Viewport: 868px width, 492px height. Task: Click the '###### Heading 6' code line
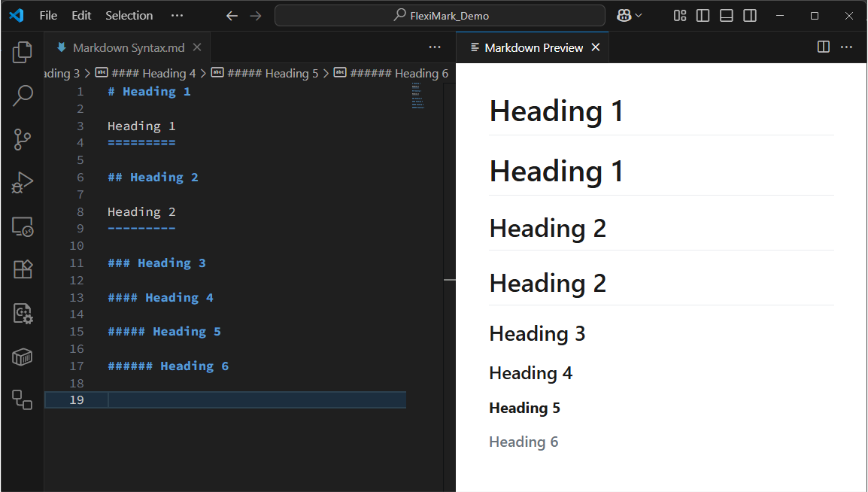[168, 366]
